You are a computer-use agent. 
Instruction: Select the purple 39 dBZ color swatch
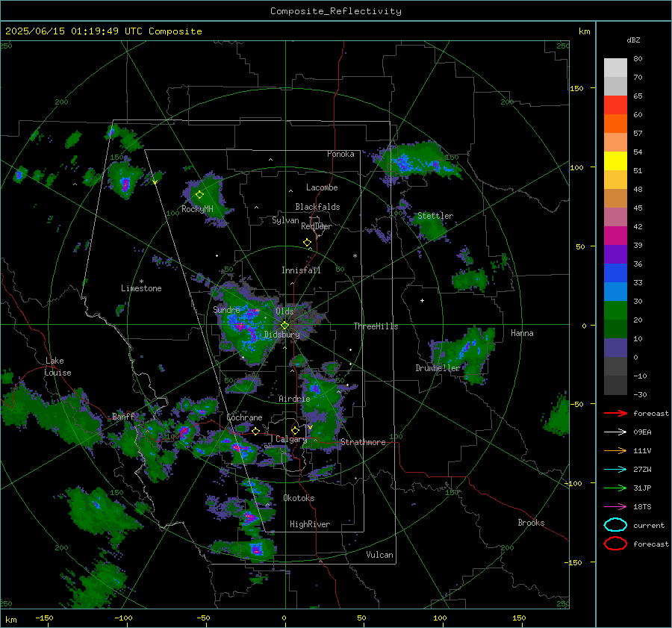tap(615, 254)
